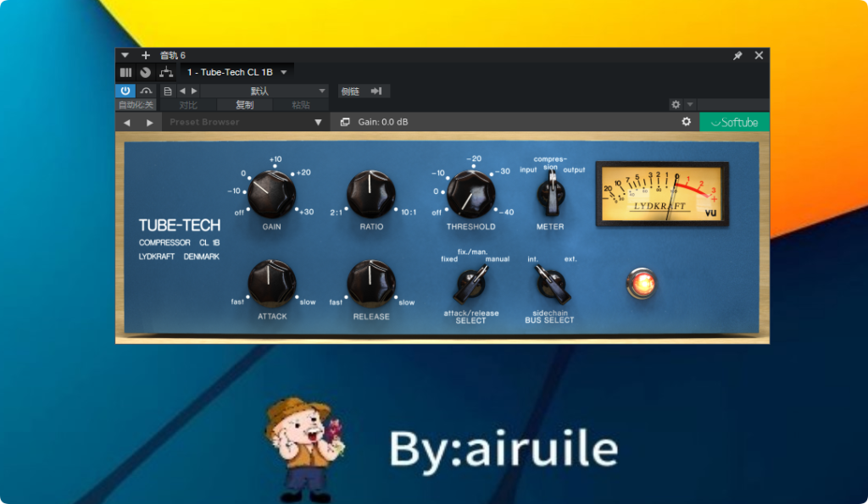Add a new insert with the plus icon
Image resolution: width=868 pixels, height=504 pixels.
146,55
